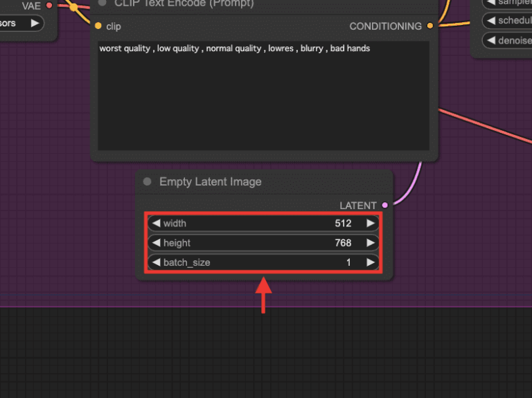
Task: Edit the negative prompt text box
Action: tap(264, 96)
